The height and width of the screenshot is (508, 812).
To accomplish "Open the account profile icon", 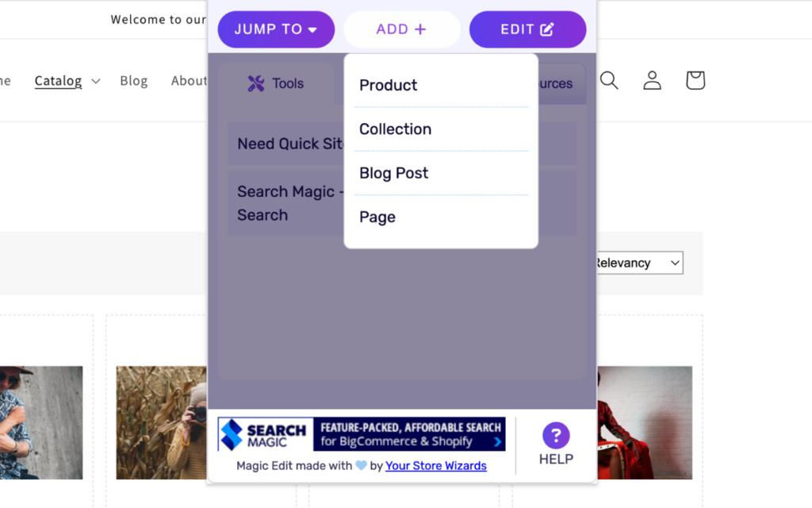I will pos(652,79).
